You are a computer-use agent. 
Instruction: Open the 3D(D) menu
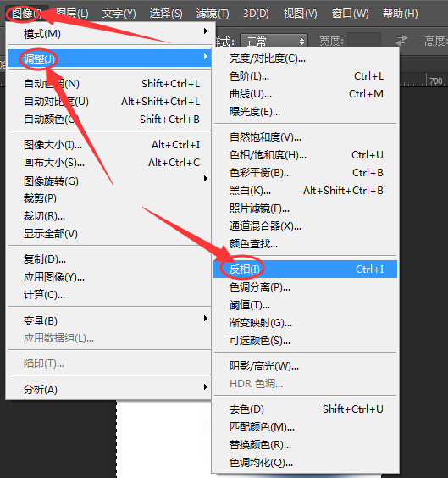(x=256, y=14)
